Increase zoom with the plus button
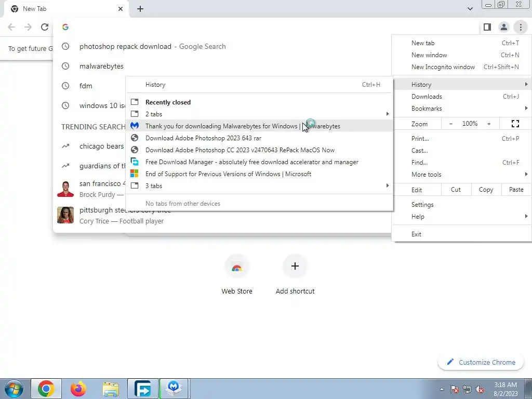 click(x=489, y=124)
